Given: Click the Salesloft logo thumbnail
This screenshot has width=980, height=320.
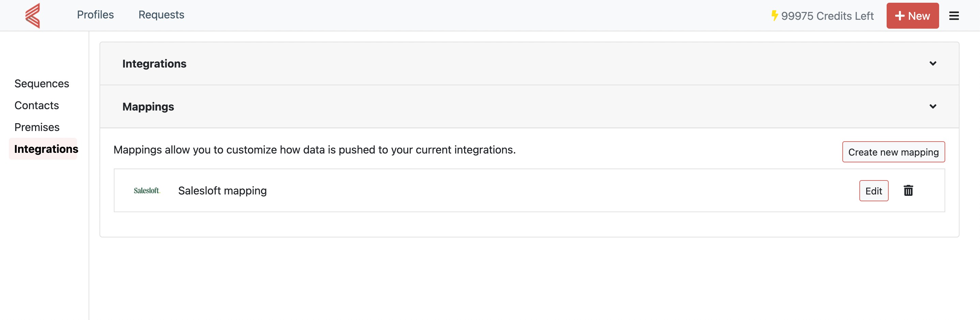Looking at the screenshot, I should click(147, 190).
